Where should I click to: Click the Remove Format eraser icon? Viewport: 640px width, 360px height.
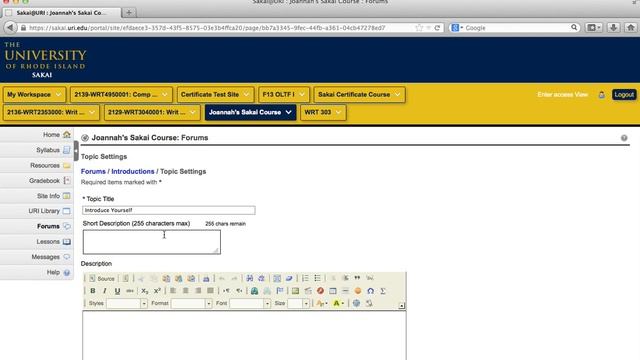289,278
